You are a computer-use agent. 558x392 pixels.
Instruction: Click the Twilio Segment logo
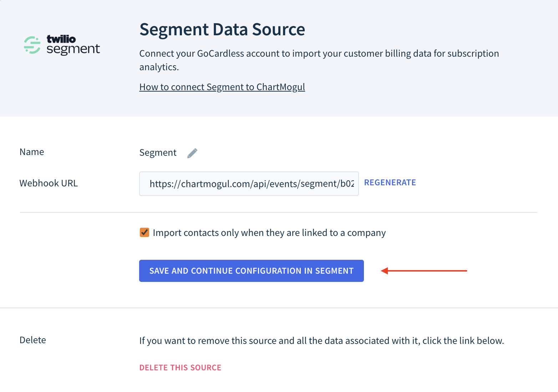[x=62, y=45]
